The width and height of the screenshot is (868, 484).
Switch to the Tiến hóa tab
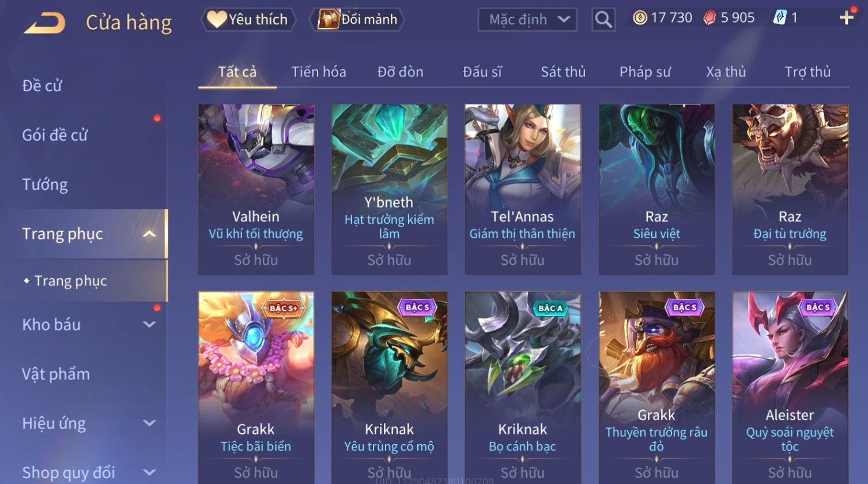coord(319,72)
